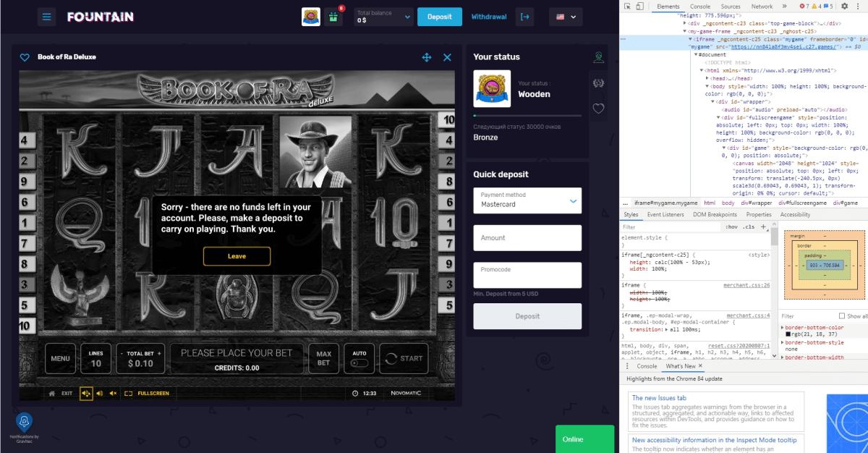This screenshot has height=453, width=868.
Task: Open the Payment method Mastercard dropdown
Action: (x=527, y=200)
